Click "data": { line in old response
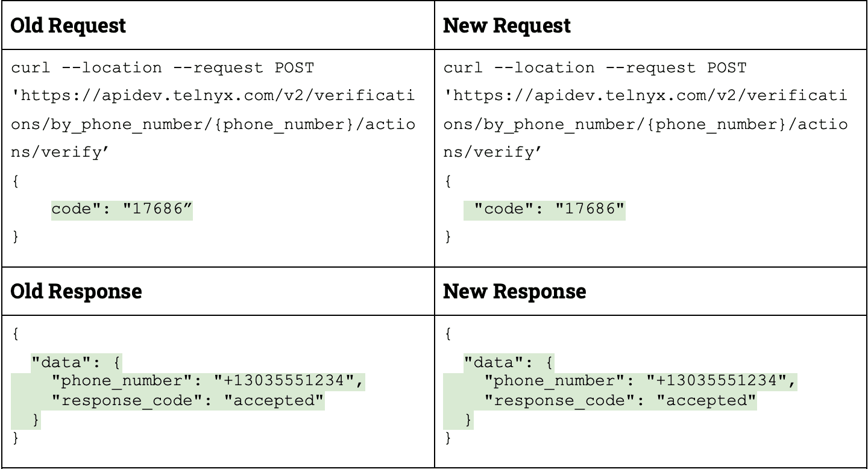This screenshot has height=469, width=868. click(x=77, y=362)
